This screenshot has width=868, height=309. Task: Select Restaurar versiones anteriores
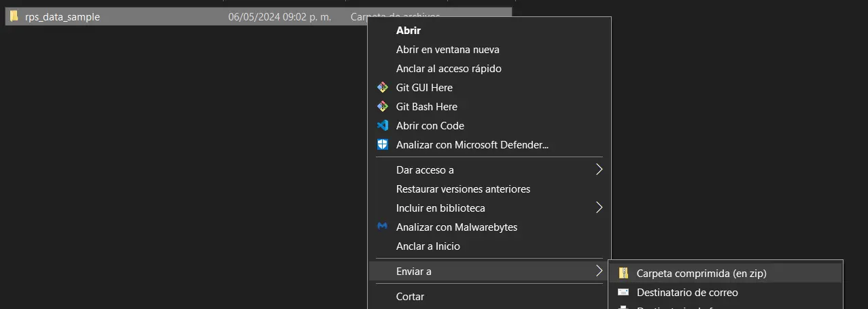[463, 189]
